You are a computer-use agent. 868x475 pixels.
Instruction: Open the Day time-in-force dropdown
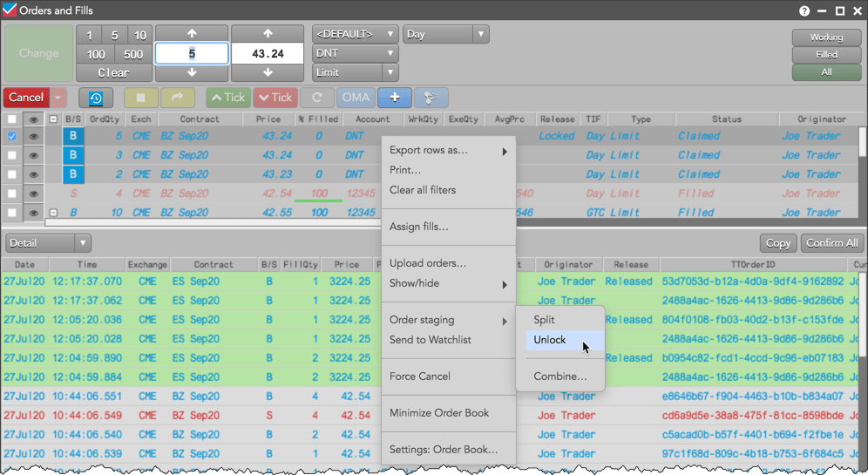pos(445,34)
